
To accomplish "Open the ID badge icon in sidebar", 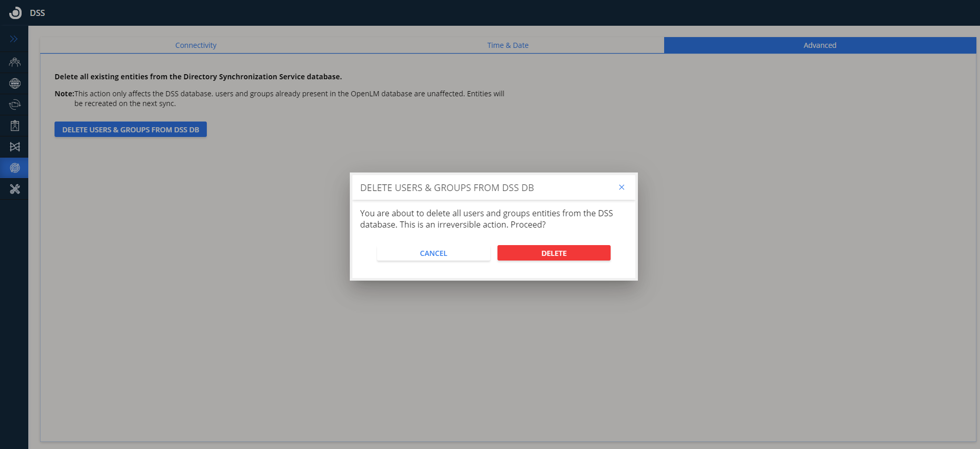I will (x=15, y=126).
